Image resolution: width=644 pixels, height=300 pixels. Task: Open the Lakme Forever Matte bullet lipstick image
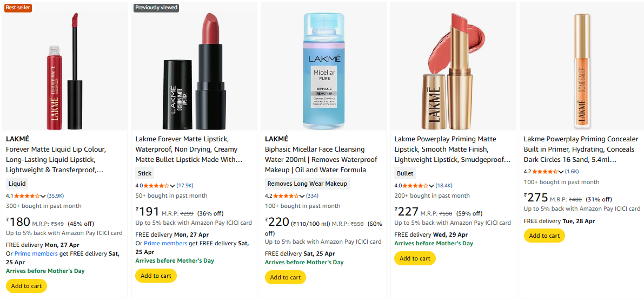coord(194,70)
